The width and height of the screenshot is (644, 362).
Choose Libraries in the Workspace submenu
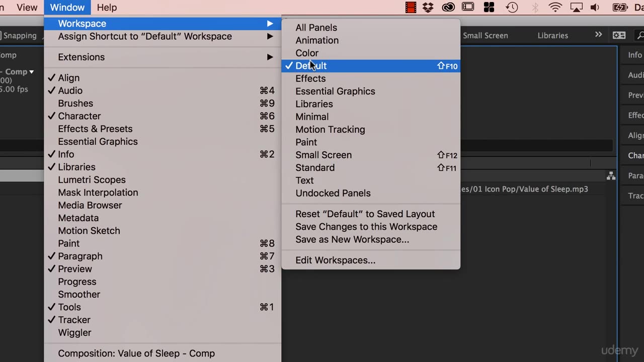[x=371, y=104]
